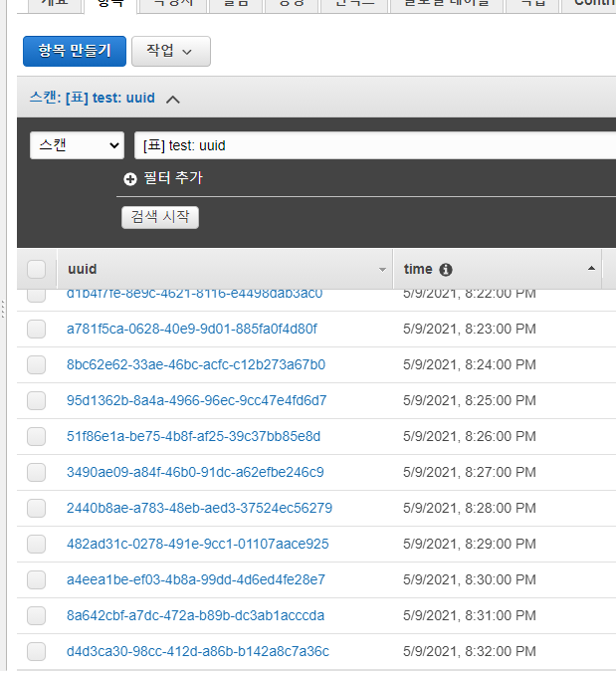616x676 pixels.
Task: Click the sort arrow on time column
Action: coord(591,269)
